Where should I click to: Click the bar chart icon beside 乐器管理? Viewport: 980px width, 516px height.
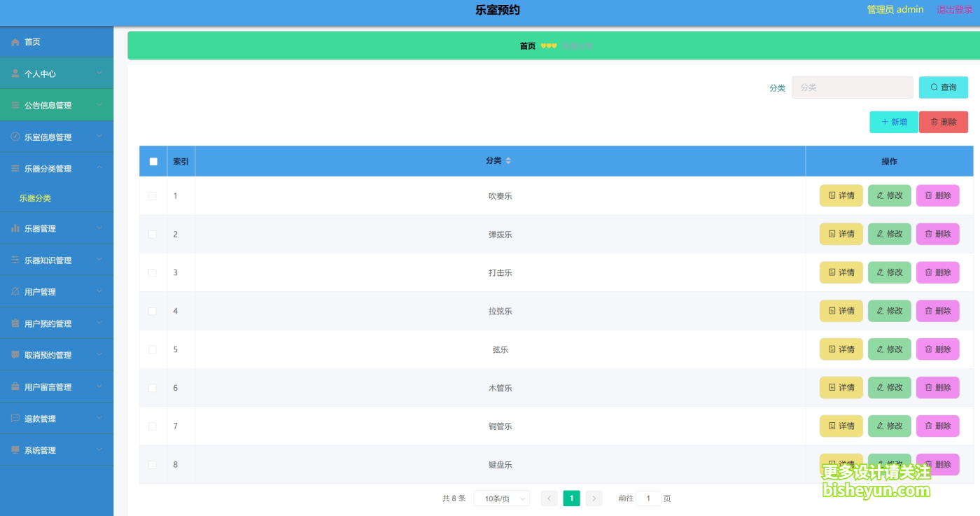(15, 228)
